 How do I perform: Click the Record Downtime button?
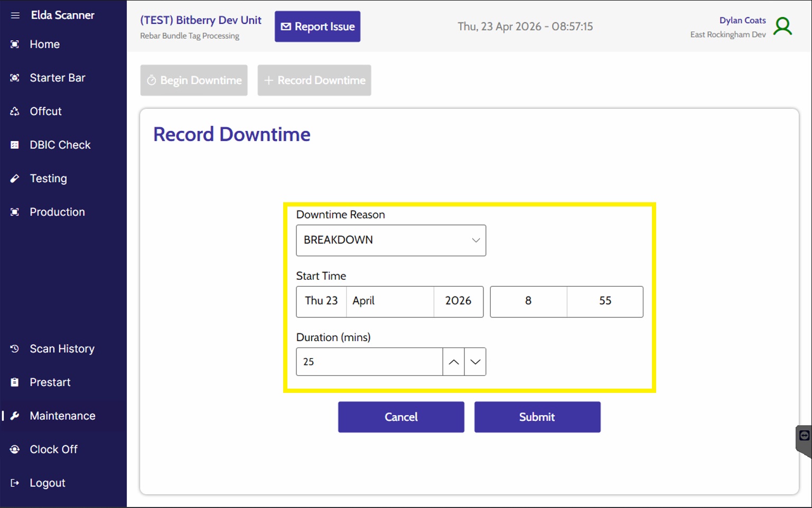coord(314,80)
